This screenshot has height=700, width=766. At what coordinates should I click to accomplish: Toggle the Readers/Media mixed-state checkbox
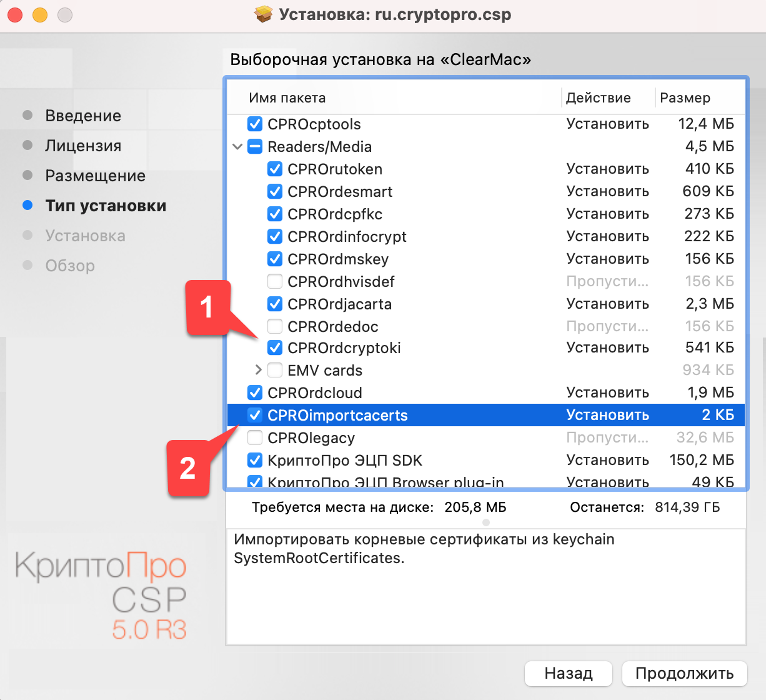pyautogui.click(x=255, y=146)
